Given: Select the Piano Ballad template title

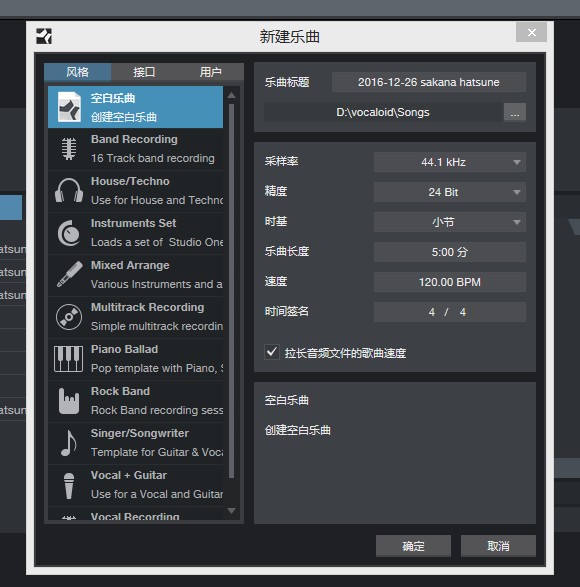Looking at the screenshot, I should [124, 349].
